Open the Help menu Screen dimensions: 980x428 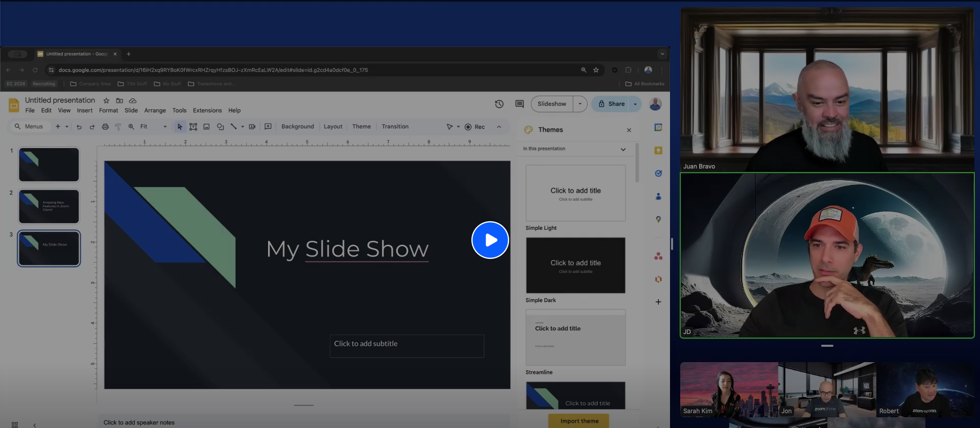point(234,110)
